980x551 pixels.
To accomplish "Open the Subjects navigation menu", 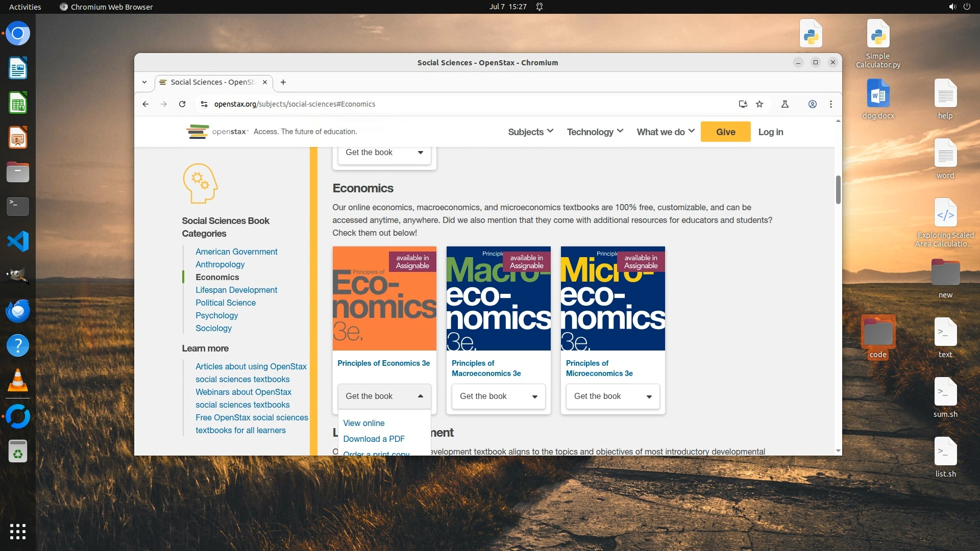I will 530,132.
